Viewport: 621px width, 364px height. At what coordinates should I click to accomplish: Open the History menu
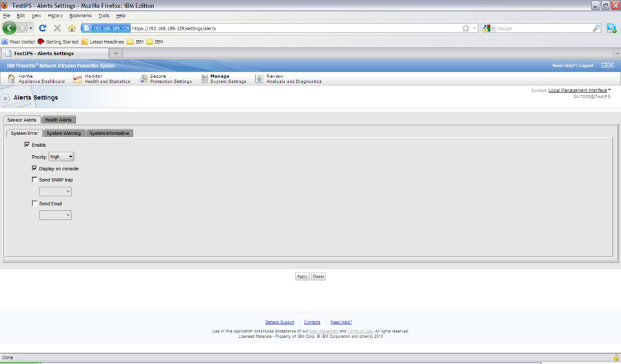coord(55,16)
